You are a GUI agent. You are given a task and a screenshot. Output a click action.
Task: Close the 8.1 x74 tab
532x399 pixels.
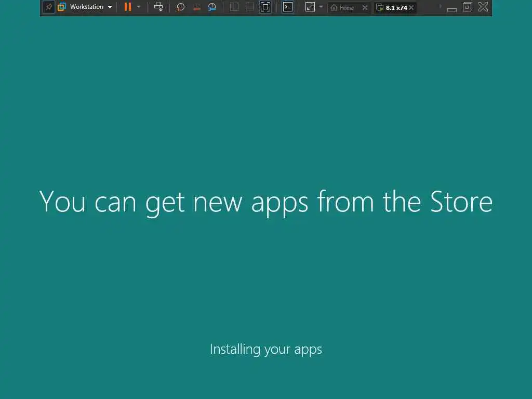[x=411, y=7]
